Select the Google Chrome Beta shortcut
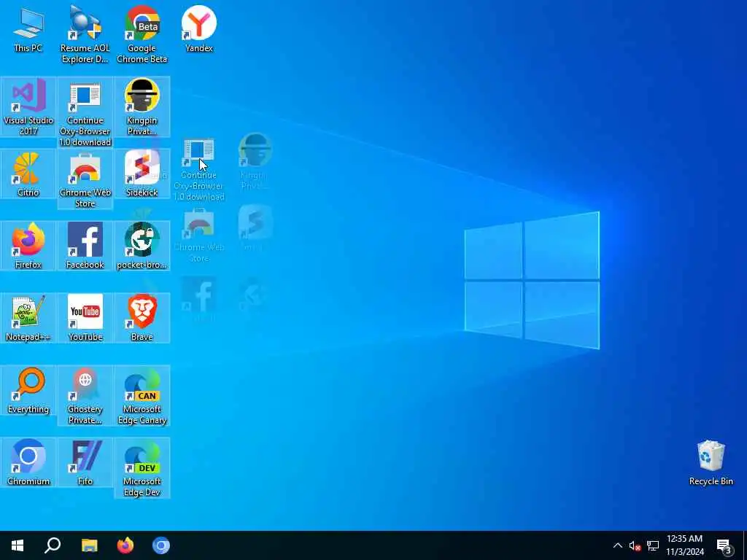Image resolution: width=747 pixels, height=560 pixels. click(142, 34)
